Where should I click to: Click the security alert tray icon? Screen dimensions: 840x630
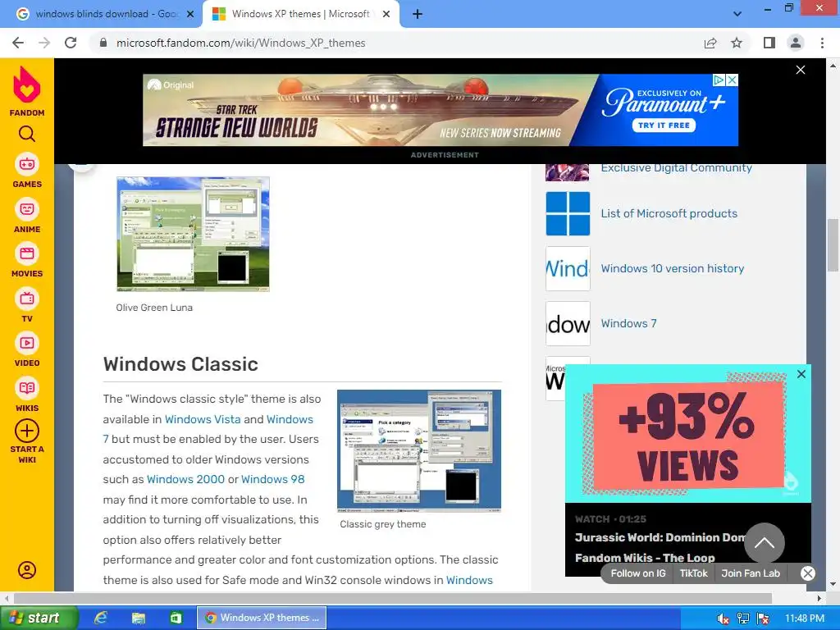tap(763, 619)
